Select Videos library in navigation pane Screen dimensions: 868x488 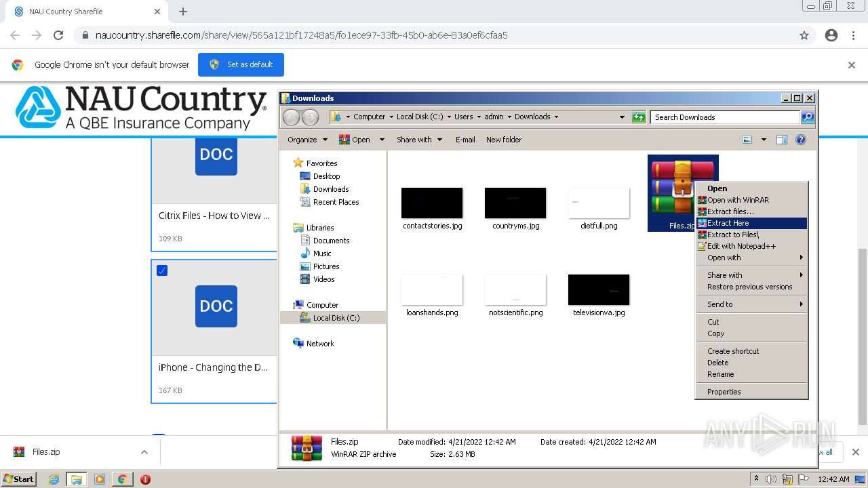coord(323,279)
